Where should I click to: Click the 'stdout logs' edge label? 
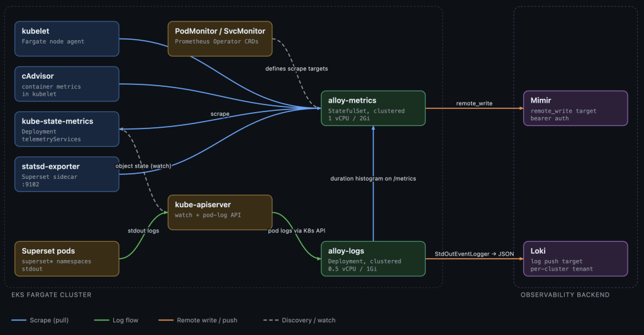tap(143, 230)
